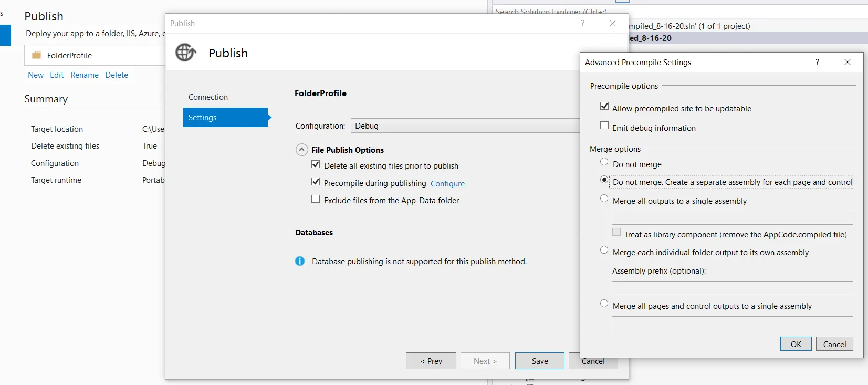Screen dimensions: 868x385
Task: Click the Assembly prefix text field
Action: 732,288
